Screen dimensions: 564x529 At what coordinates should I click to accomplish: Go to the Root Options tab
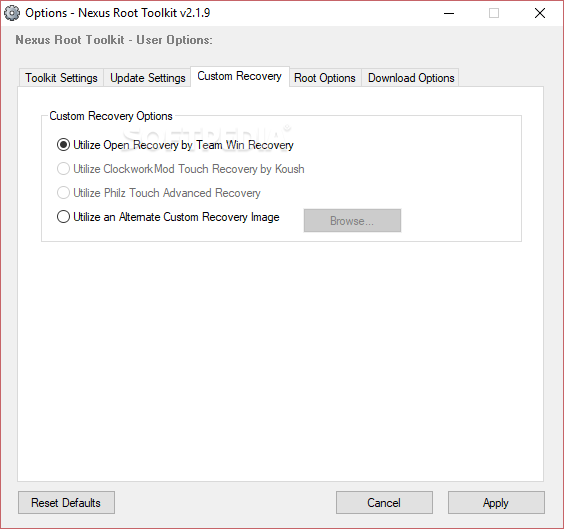(x=325, y=78)
